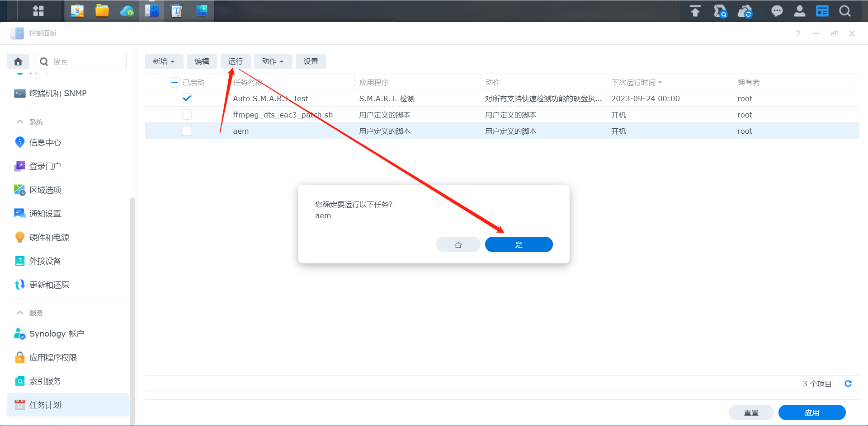Toggle the header 已启动 select-all checkbox

(175, 82)
